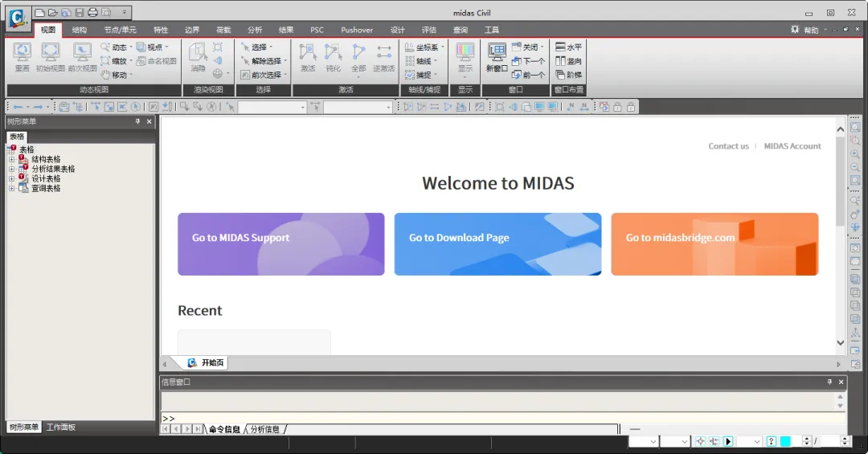868x454 pixels.
Task: Open the Contact us link
Action: coord(728,146)
